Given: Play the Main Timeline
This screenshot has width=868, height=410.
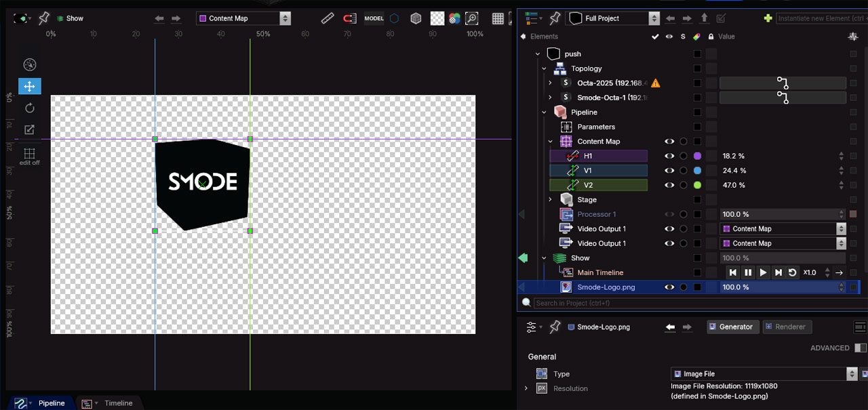Looking at the screenshot, I should point(763,272).
